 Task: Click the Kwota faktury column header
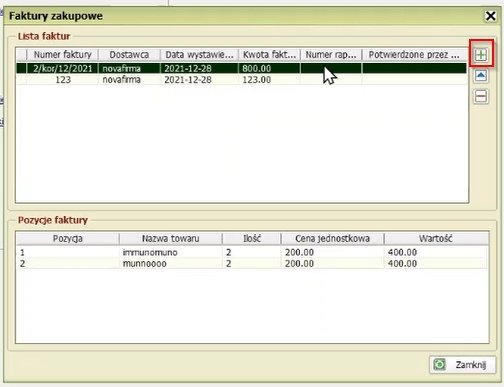pyautogui.click(x=269, y=55)
